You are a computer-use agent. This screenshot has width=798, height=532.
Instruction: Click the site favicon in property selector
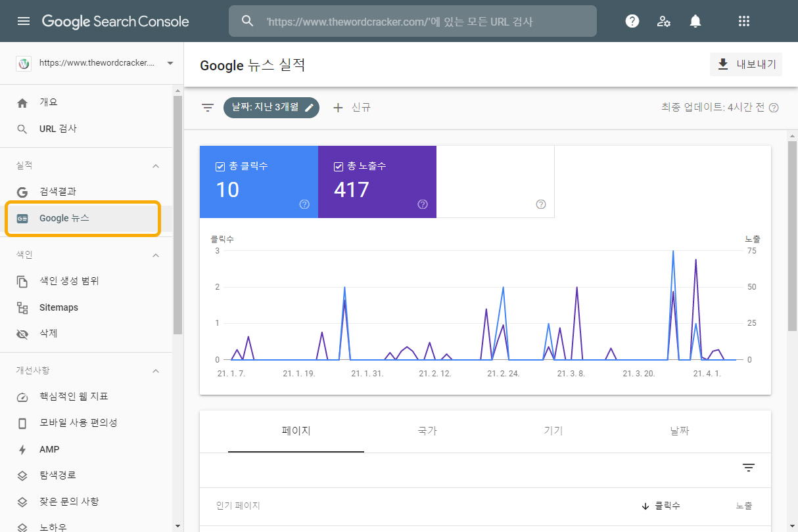click(x=24, y=64)
